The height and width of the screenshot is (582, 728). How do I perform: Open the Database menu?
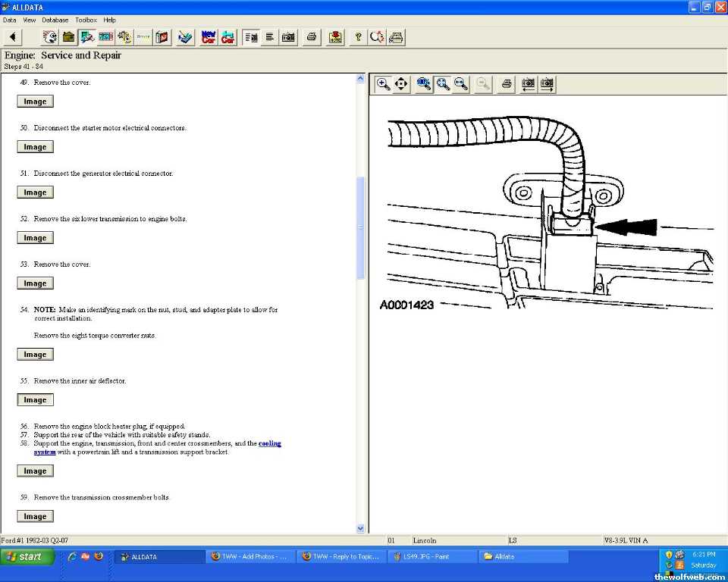pyautogui.click(x=55, y=20)
